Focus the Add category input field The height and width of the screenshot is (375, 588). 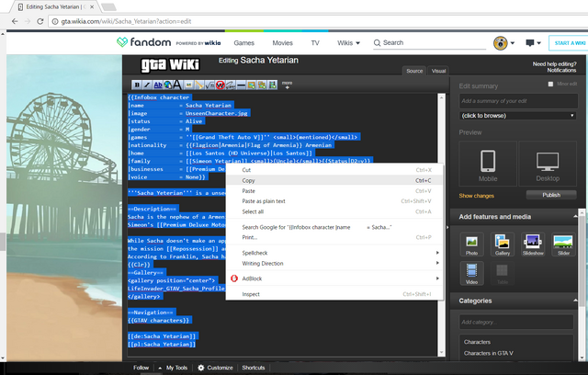coord(516,322)
